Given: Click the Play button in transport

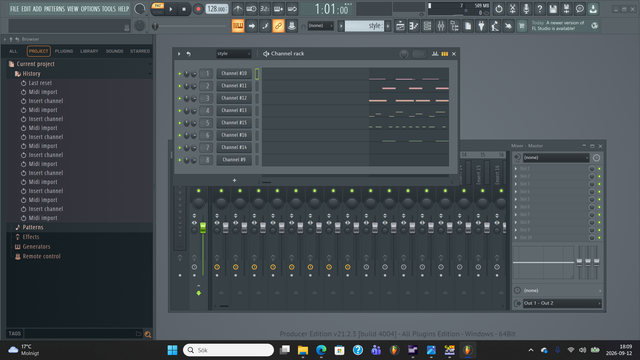Looking at the screenshot, I should 171,9.
